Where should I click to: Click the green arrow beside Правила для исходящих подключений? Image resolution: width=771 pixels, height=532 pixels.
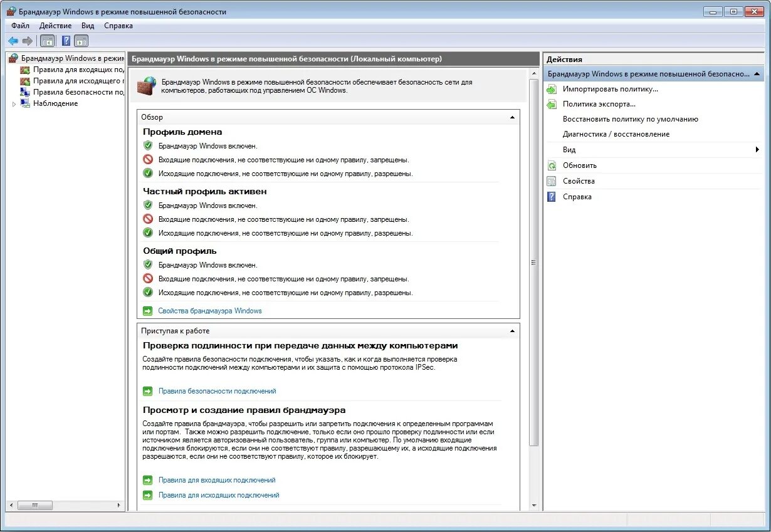(148, 495)
